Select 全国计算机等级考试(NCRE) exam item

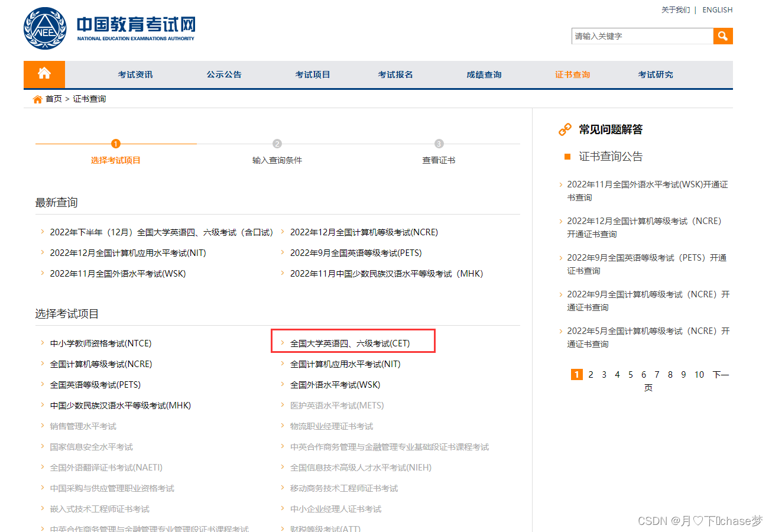[x=101, y=364]
